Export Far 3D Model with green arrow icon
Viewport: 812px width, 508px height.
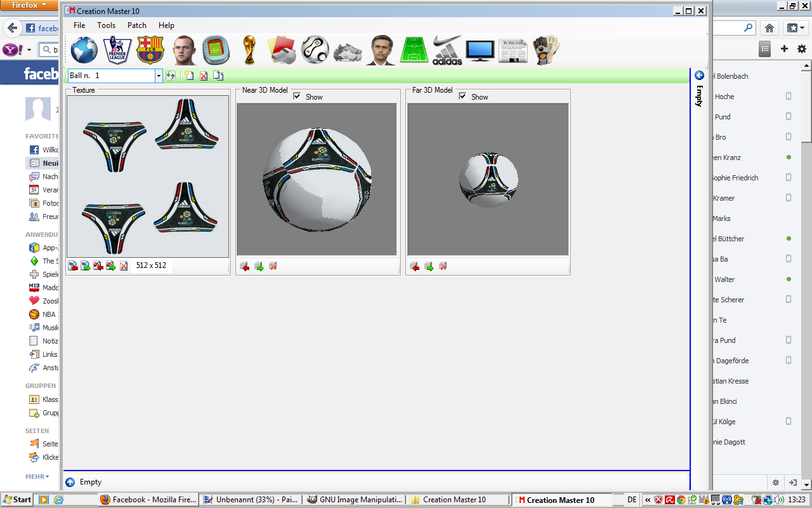(429, 266)
